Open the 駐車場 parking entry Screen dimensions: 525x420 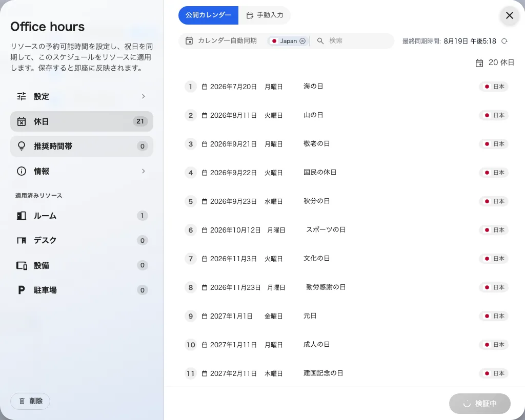coord(82,290)
